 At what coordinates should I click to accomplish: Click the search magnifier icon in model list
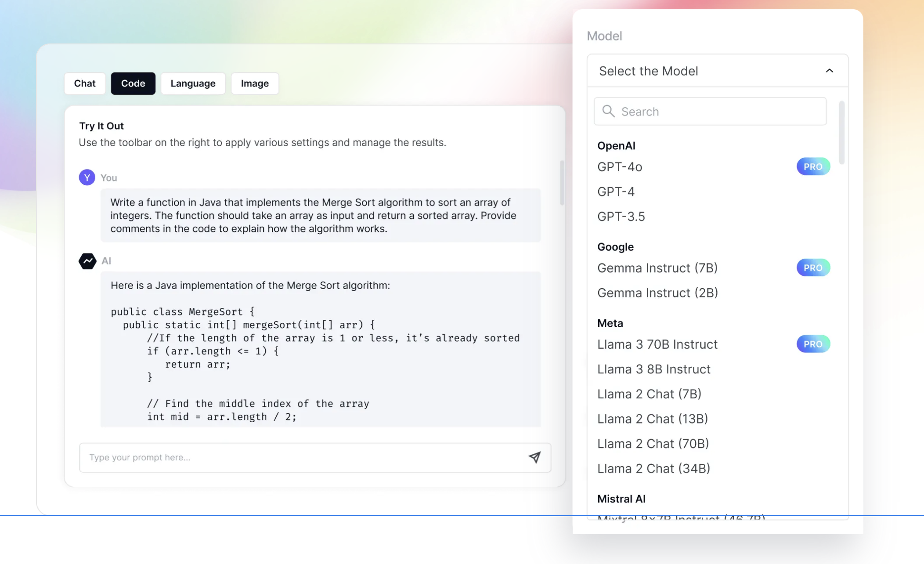tap(608, 111)
